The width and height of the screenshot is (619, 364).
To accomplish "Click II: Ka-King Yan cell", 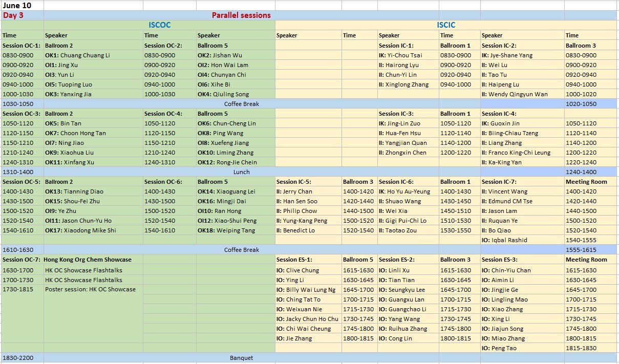I will [522, 162].
